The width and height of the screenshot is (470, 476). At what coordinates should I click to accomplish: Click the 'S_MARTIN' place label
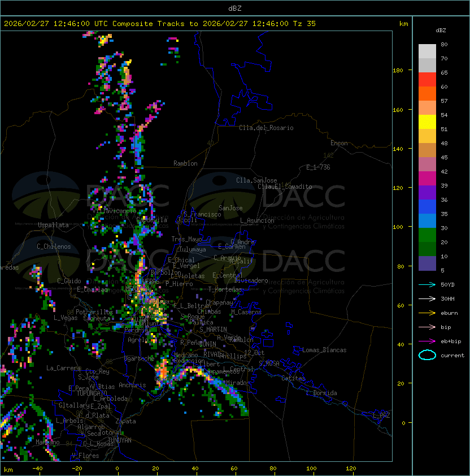[213, 330]
